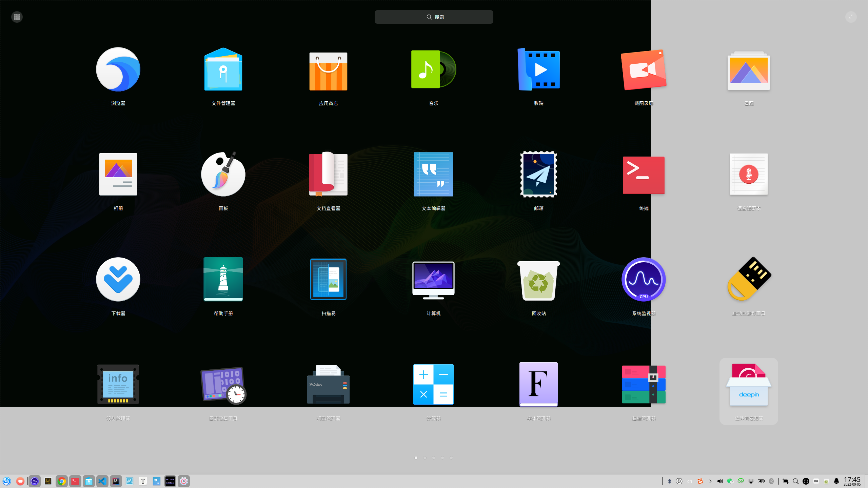Open the 系统监视器 system monitor

644,280
